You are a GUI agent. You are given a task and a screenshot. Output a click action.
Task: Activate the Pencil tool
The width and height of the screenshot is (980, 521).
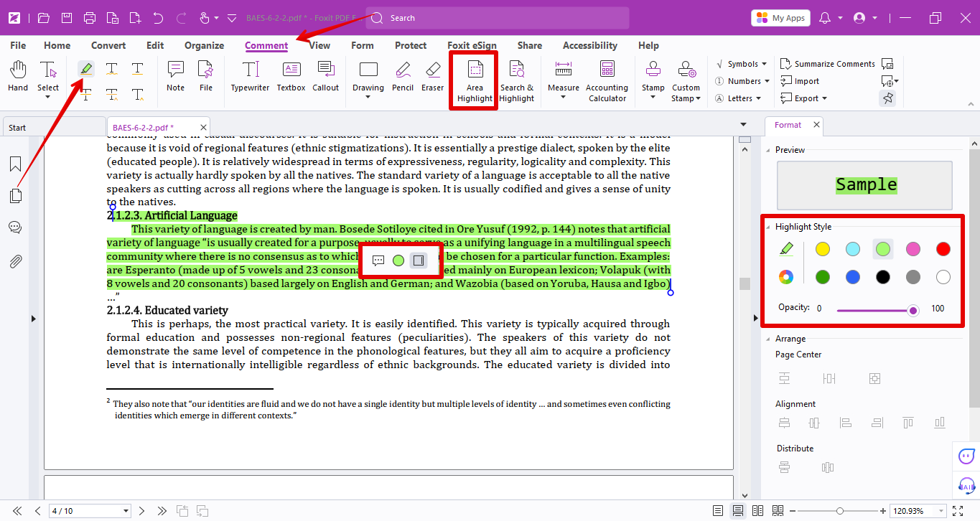click(403, 77)
